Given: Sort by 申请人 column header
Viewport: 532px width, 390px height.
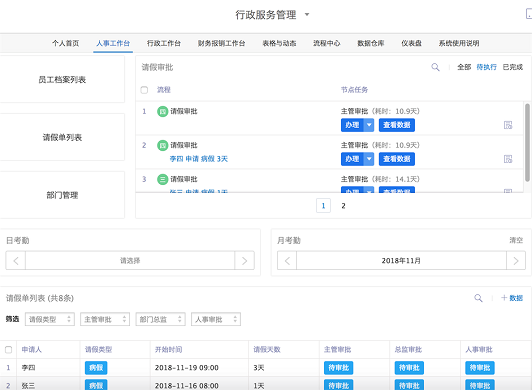Looking at the screenshot, I should pos(32,350).
